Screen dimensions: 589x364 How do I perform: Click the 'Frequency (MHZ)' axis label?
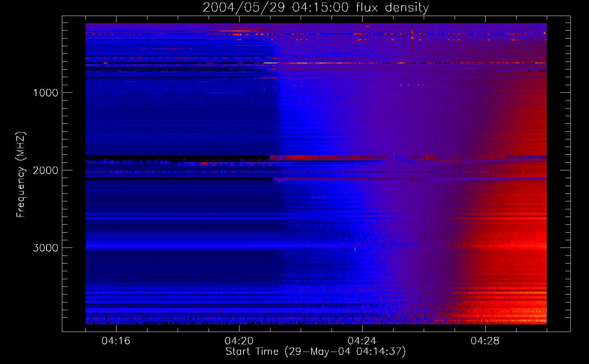coord(21,175)
